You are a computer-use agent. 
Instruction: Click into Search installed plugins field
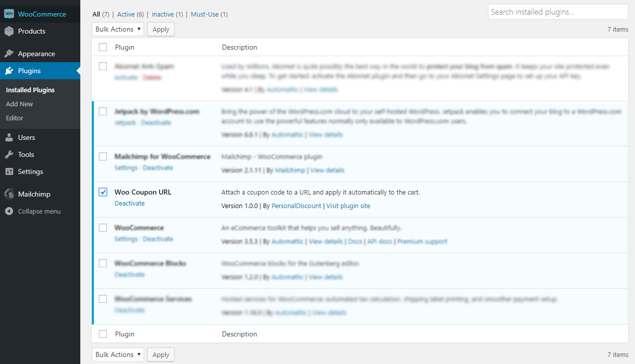click(558, 12)
